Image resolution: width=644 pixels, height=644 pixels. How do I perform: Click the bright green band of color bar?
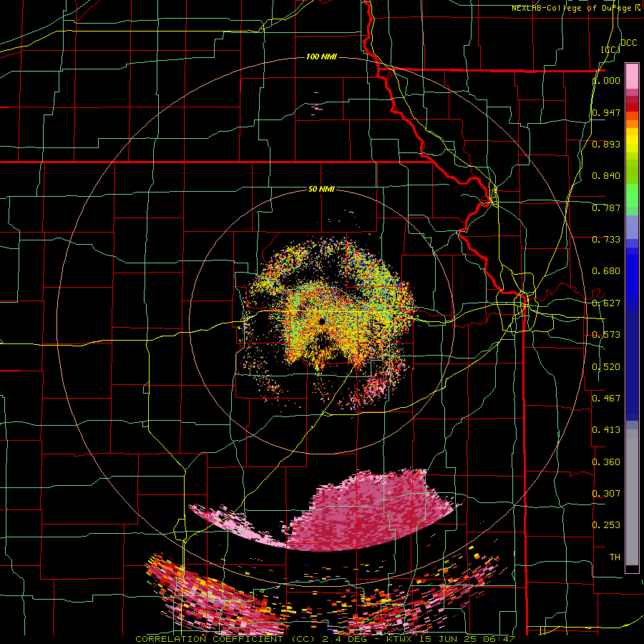tap(632, 195)
